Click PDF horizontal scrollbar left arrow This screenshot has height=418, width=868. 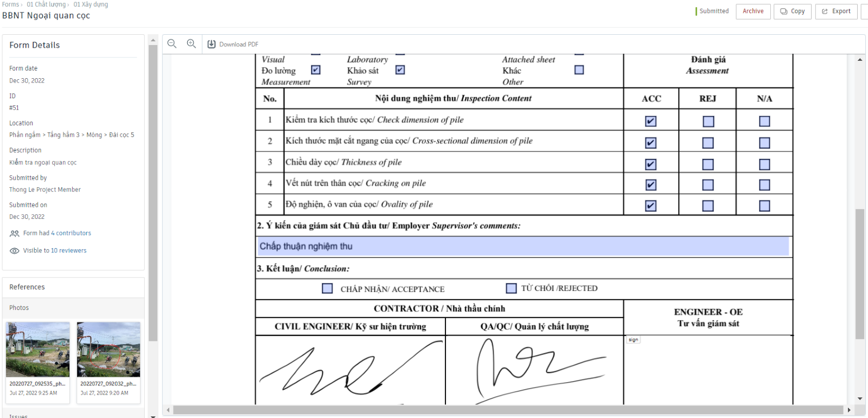(168, 410)
